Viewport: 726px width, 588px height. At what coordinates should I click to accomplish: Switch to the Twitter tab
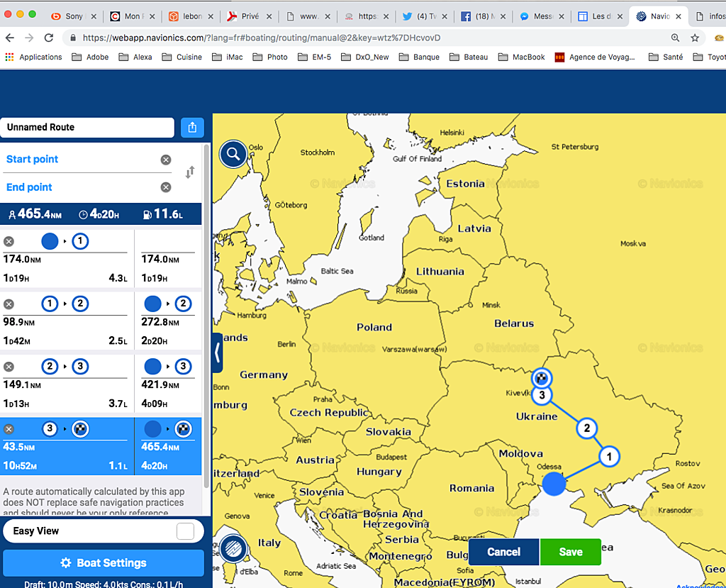pyautogui.click(x=426, y=16)
